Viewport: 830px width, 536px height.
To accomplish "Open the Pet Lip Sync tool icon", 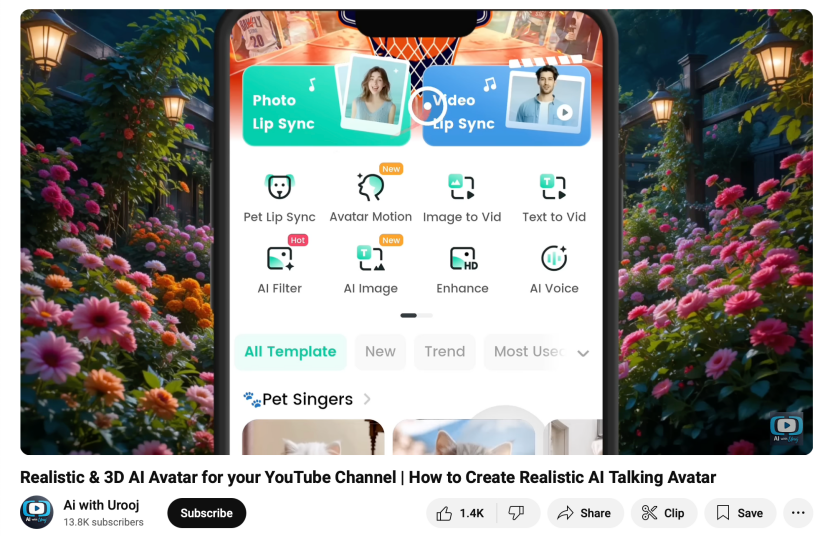I will (x=279, y=187).
